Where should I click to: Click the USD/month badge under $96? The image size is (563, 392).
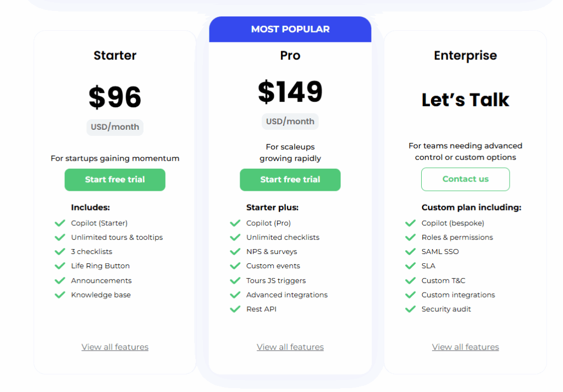click(114, 127)
